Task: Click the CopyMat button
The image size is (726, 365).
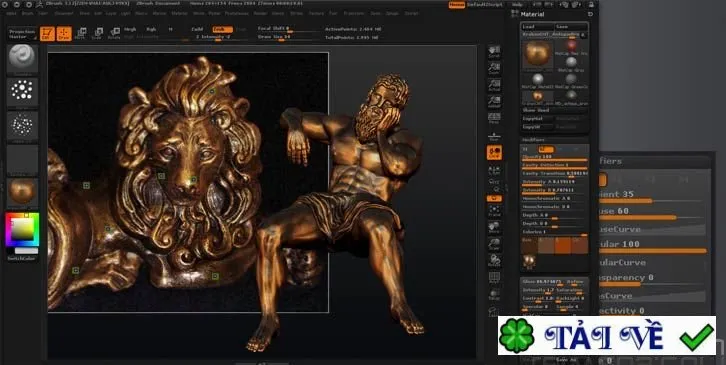Action: pyautogui.click(x=537, y=119)
